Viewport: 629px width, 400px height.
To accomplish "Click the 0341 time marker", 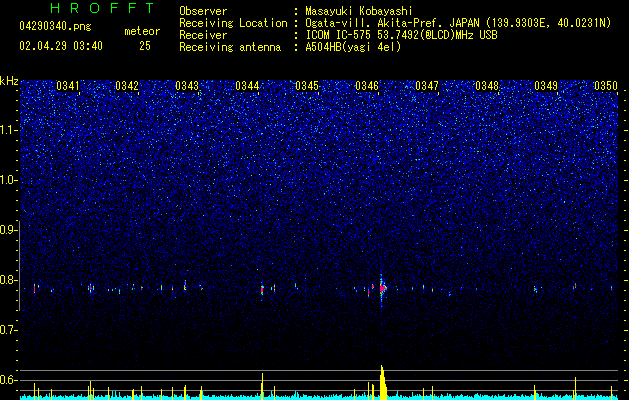I will click(x=68, y=86).
